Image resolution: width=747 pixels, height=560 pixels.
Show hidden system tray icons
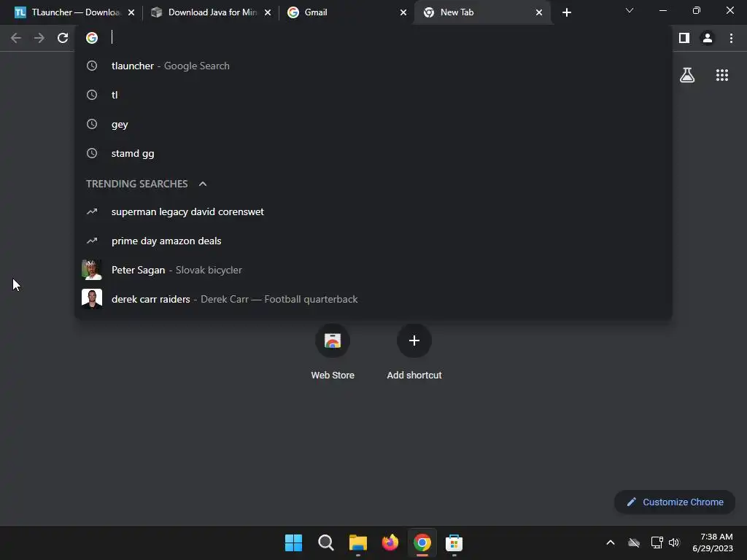click(611, 542)
